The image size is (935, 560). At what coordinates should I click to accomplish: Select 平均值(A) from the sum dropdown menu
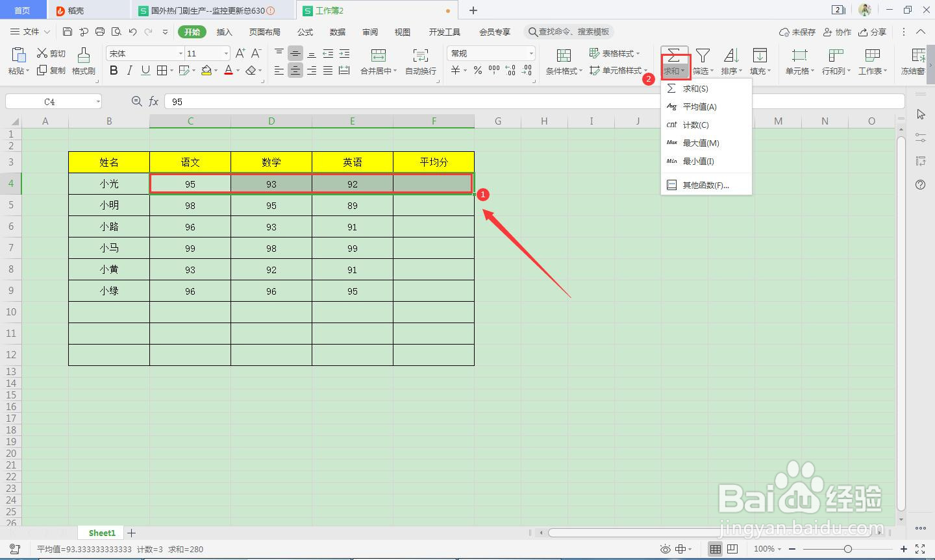(700, 106)
